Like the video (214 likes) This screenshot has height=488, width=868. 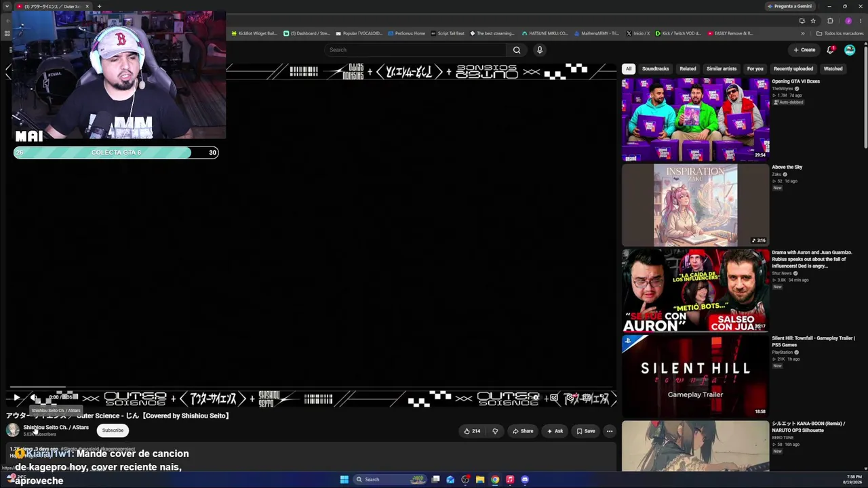pos(472,431)
